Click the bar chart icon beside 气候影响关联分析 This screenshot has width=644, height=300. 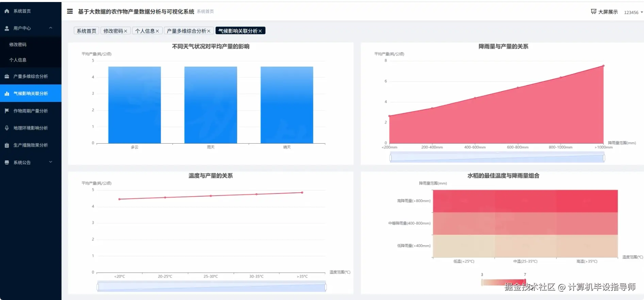coord(7,93)
